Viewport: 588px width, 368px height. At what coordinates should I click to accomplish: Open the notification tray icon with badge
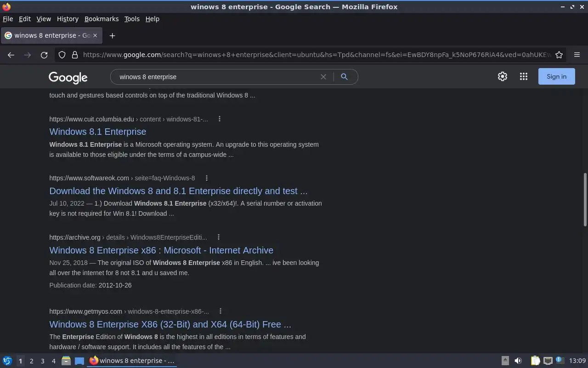[x=560, y=360]
